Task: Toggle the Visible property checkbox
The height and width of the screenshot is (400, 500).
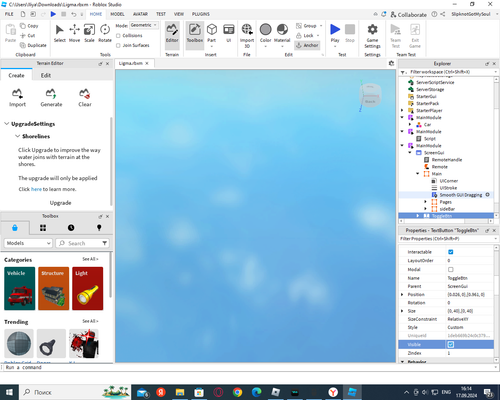Action: [451, 344]
